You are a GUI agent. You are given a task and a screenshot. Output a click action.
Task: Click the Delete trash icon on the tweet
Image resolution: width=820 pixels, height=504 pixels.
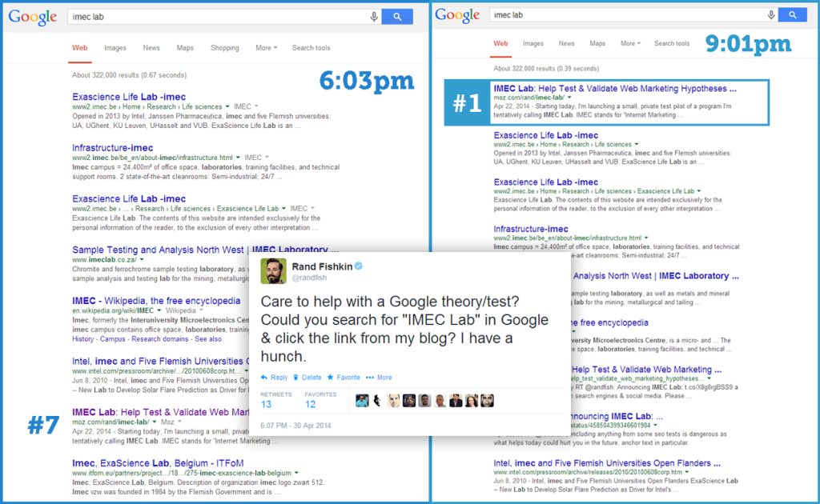click(x=296, y=377)
